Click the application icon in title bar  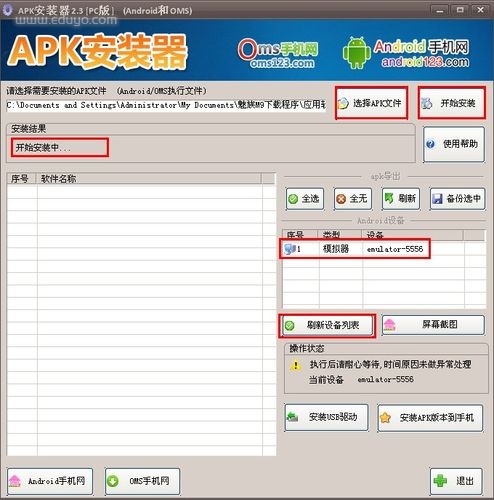point(7,10)
